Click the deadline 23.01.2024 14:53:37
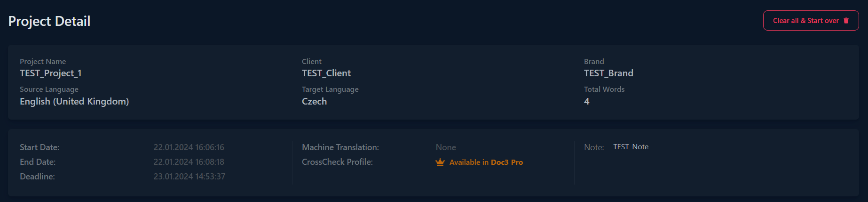Screen dimensions: 868x202 coord(189,177)
